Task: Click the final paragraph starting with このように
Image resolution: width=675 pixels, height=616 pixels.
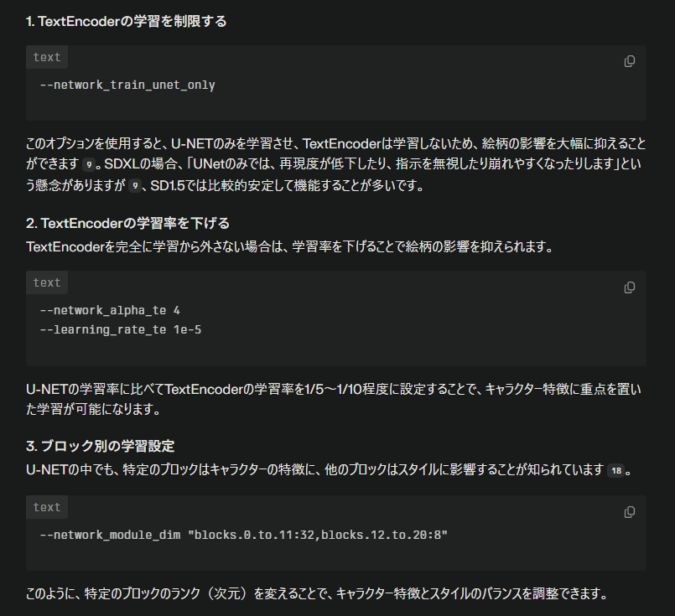Action: pyautogui.click(x=316, y=595)
